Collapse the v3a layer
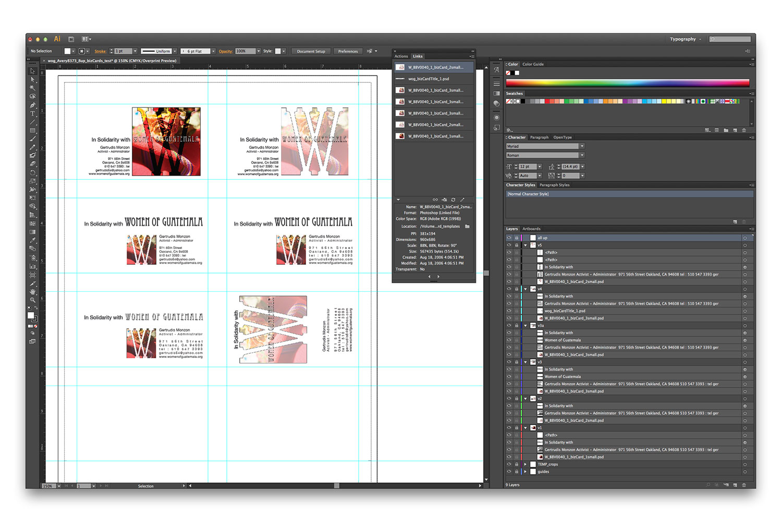782x532 pixels. [x=526, y=325]
